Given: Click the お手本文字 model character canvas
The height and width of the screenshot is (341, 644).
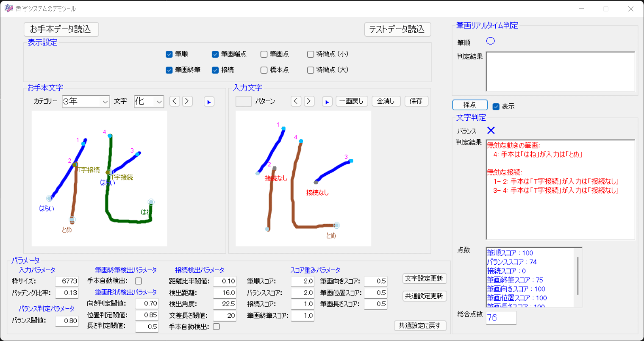Looking at the screenshot, I should pos(100,178).
